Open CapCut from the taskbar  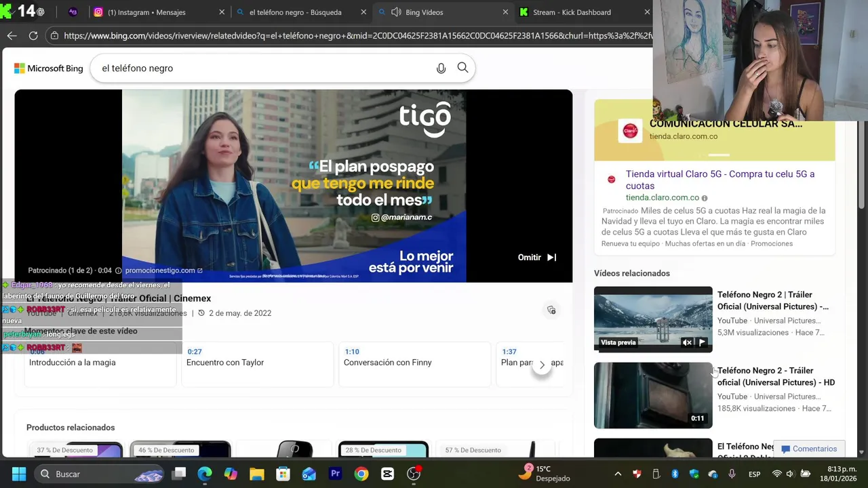387,474
